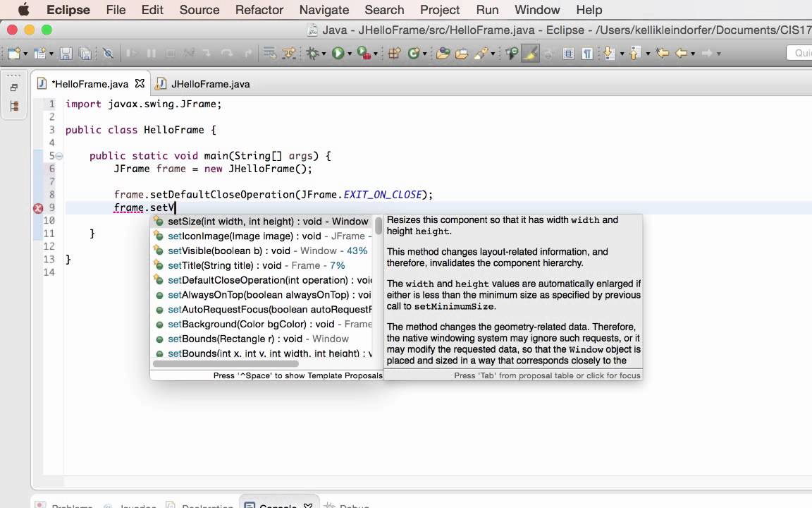The height and width of the screenshot is (508, 812).
Task: Click the Open Type toolbar icon
Action: 443,53
